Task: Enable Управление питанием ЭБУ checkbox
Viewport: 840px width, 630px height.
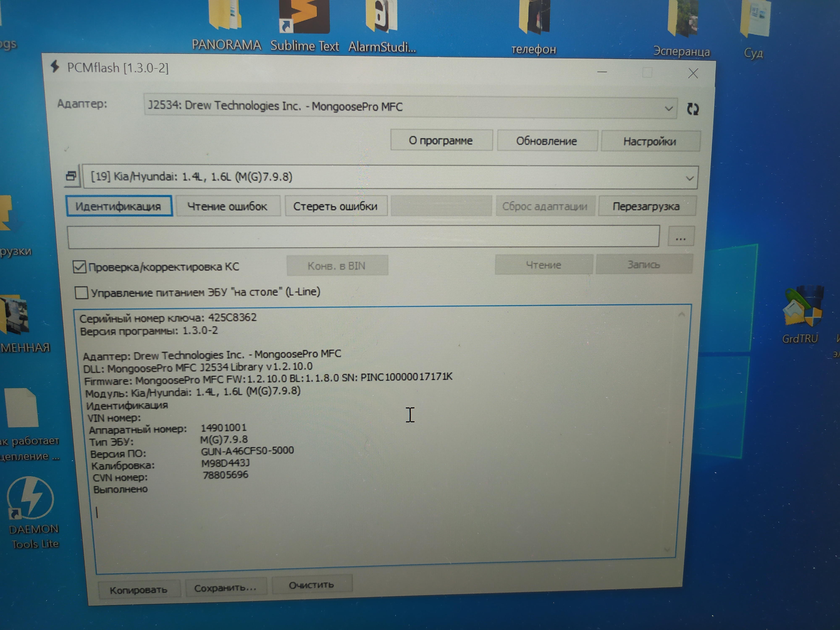Action: pos(81,293)
